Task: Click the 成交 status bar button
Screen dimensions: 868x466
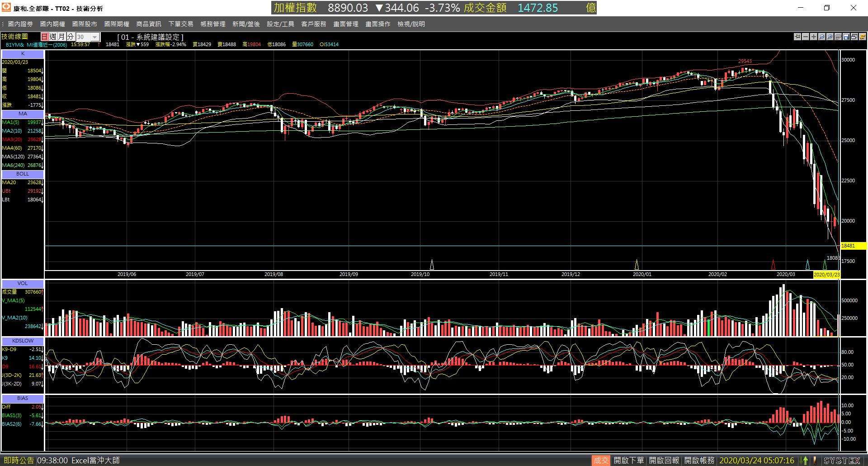Action: click(601, 461)
